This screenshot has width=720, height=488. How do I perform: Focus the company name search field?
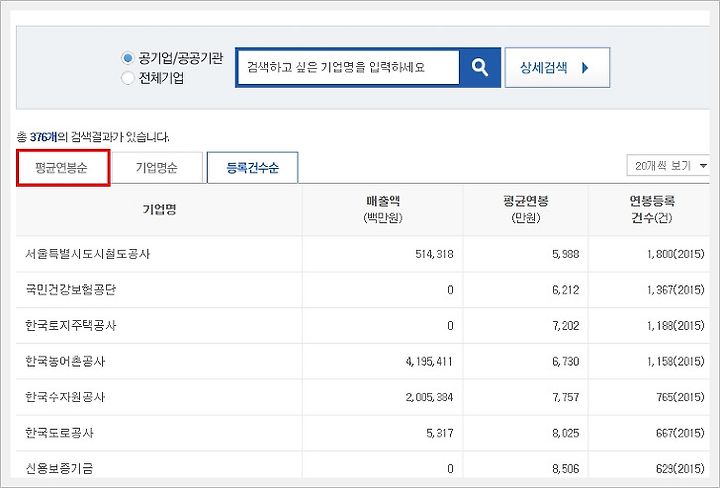coord(348,67)
